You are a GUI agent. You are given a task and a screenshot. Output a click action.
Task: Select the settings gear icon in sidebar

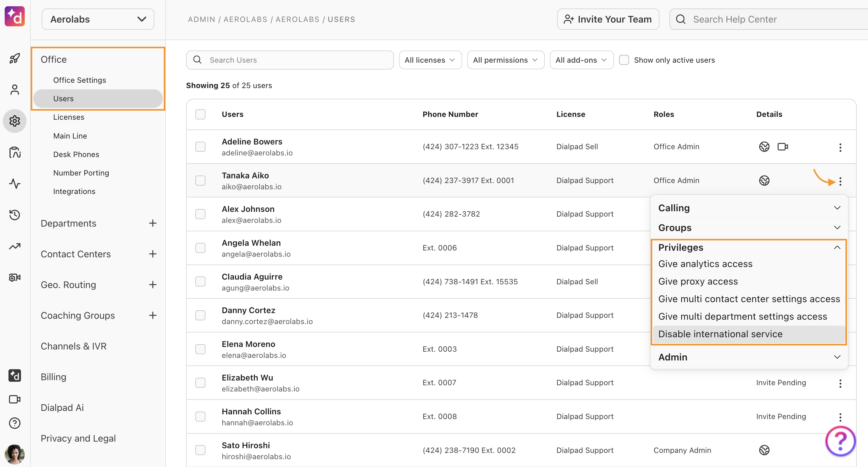click(14, 121)
